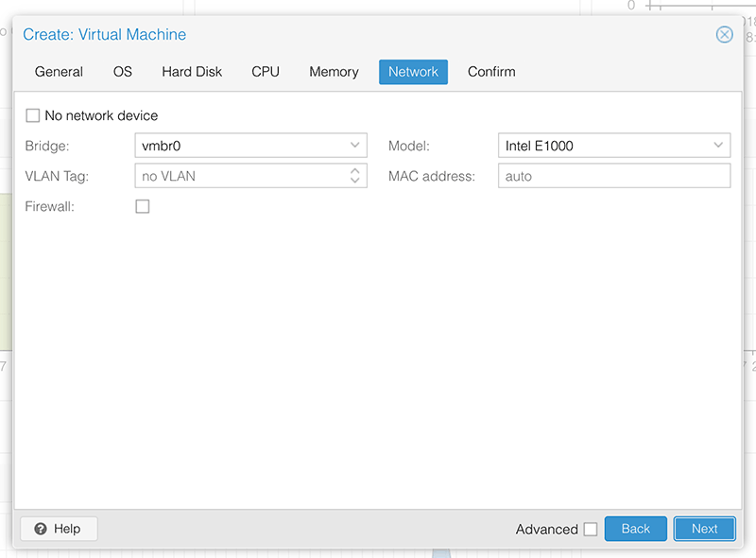This screenshot has width=756, height=558.
Task: Click the Back button
Action: 635,529
